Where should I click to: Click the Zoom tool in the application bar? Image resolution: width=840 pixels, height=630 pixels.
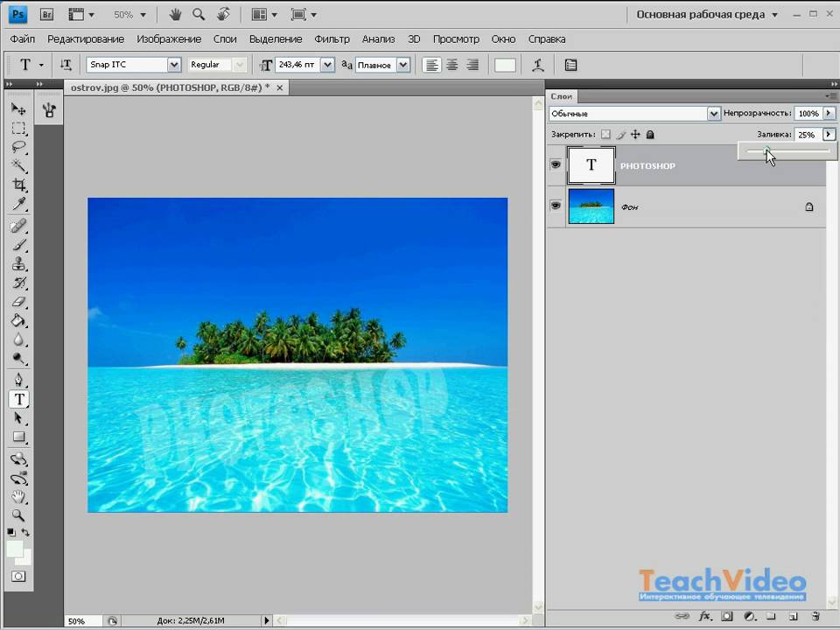199,15
